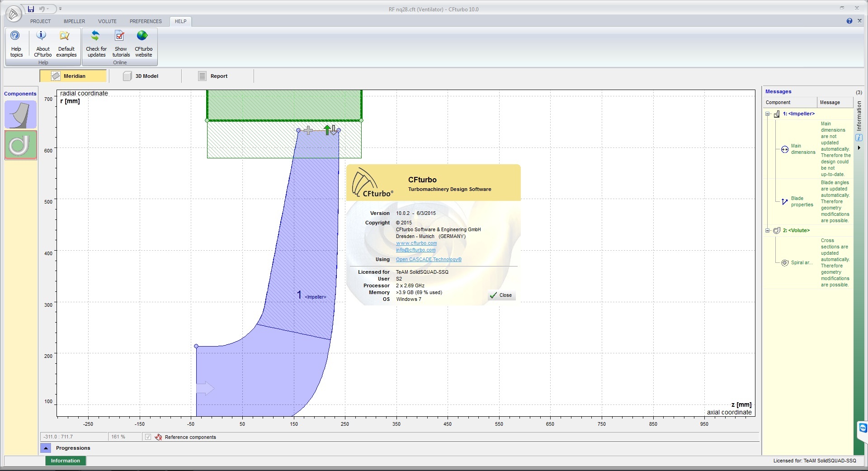
Task: Select Blade properties message item
Action: (802, 201)
